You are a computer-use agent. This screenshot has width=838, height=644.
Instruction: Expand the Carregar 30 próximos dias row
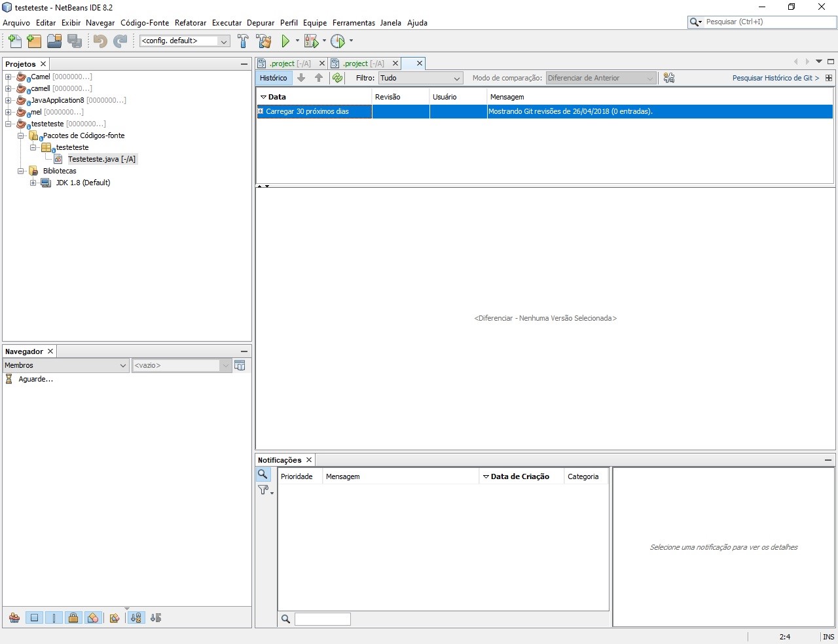(261, 111)
